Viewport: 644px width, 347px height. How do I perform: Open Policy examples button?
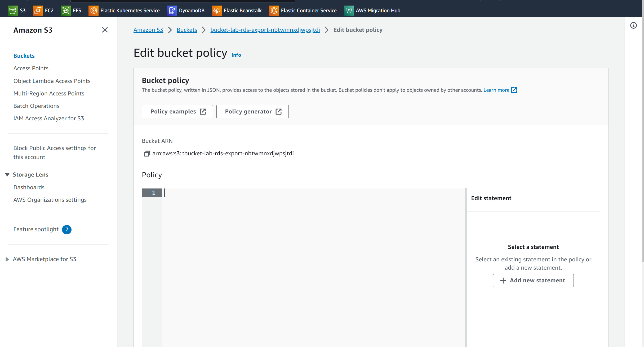coord(177,112)
